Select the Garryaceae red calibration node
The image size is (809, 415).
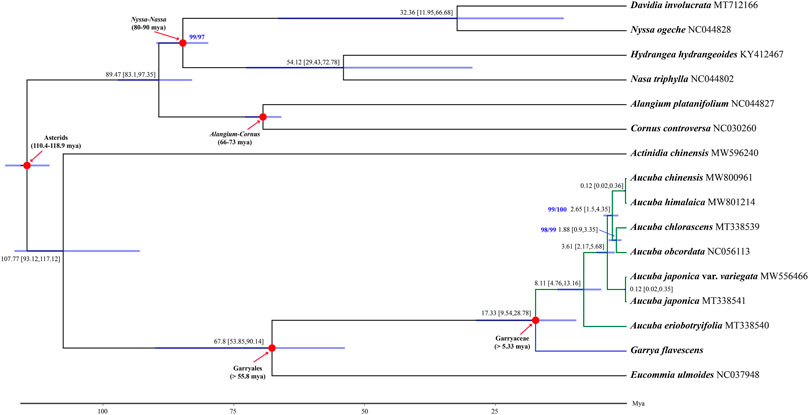click(x=536, y=321)
